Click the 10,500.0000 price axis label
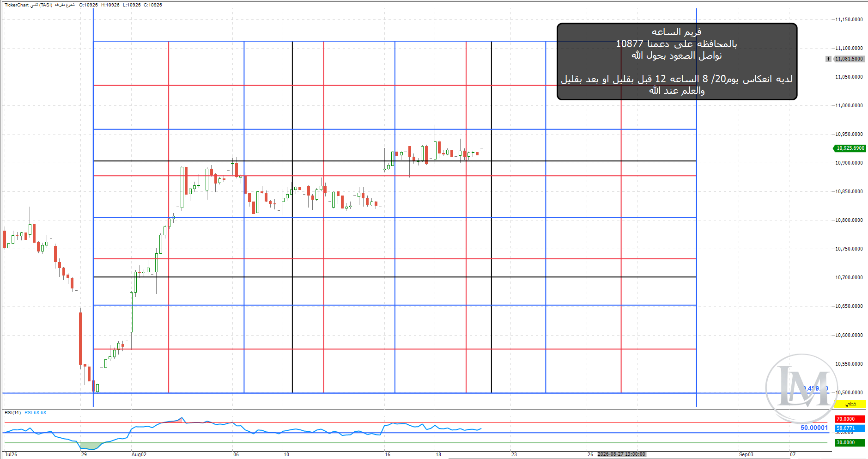Image resolution: width=868 pixels, height=459 pixels. coord(849,392)
